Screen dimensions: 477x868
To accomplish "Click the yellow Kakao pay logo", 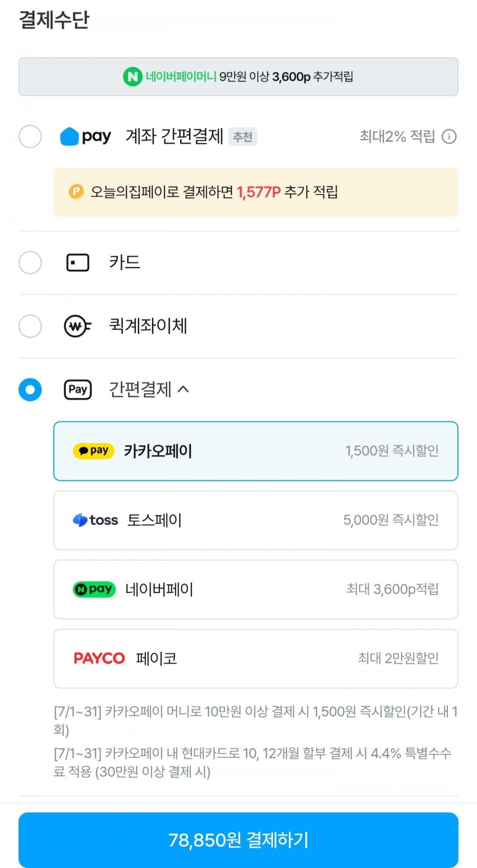I will (x=93, y=451).
